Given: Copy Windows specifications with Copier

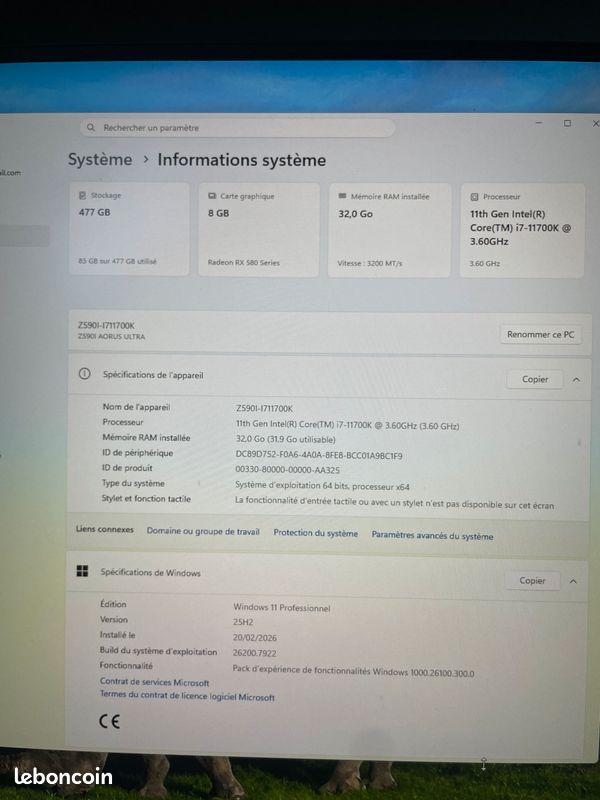Looking at the screenshot, I should coord(532,581).
